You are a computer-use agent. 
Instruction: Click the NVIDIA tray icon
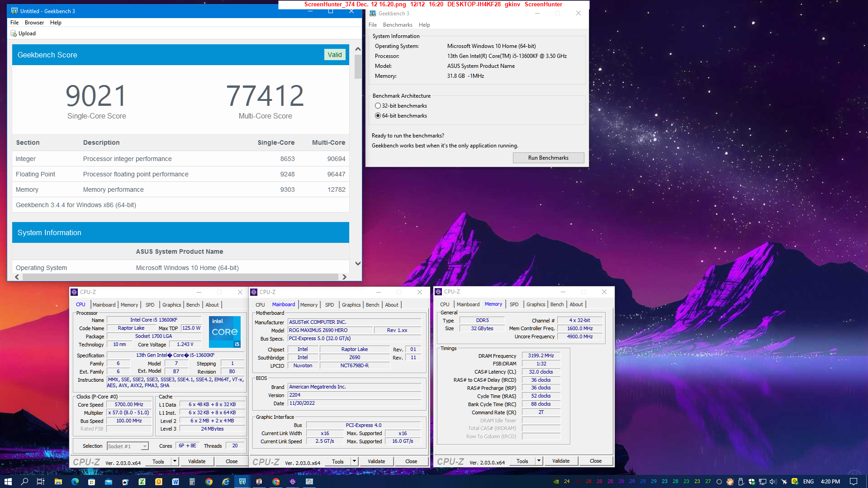pos(556,482)
